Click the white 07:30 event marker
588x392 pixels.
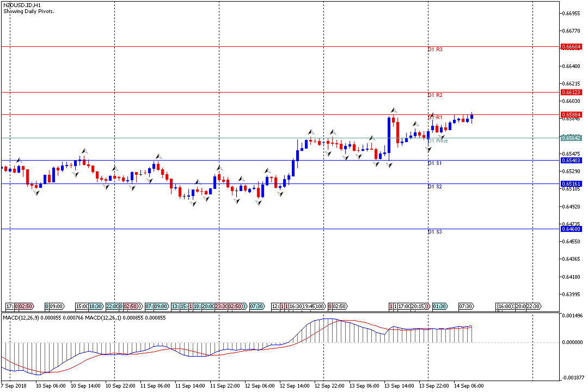(x=465, y=307)
